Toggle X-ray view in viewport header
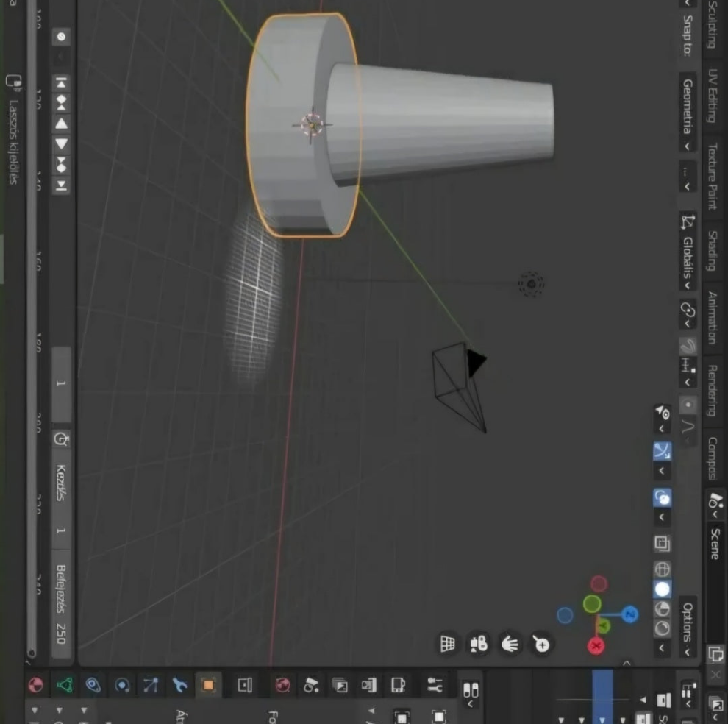Viewport: 728px width, 724px height. click(662, 544)
